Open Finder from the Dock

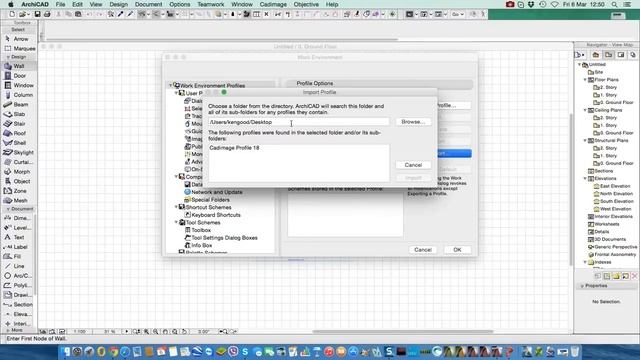coord(66,351)
